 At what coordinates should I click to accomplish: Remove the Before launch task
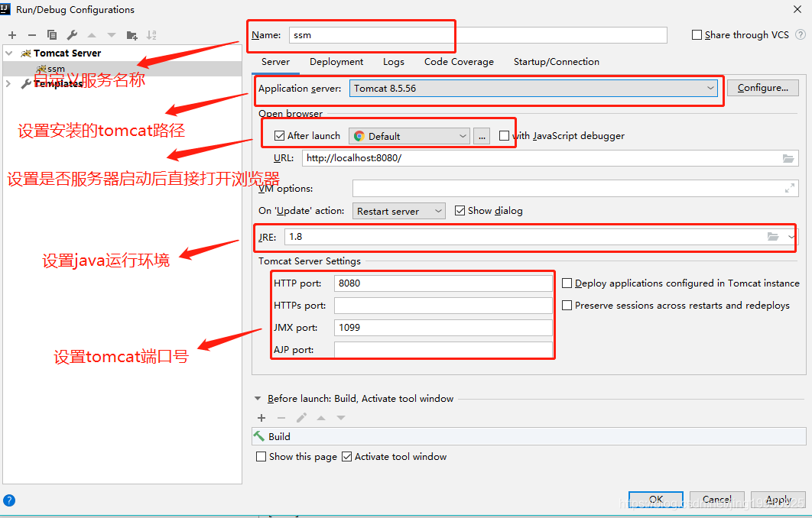[x=281, y=418]
